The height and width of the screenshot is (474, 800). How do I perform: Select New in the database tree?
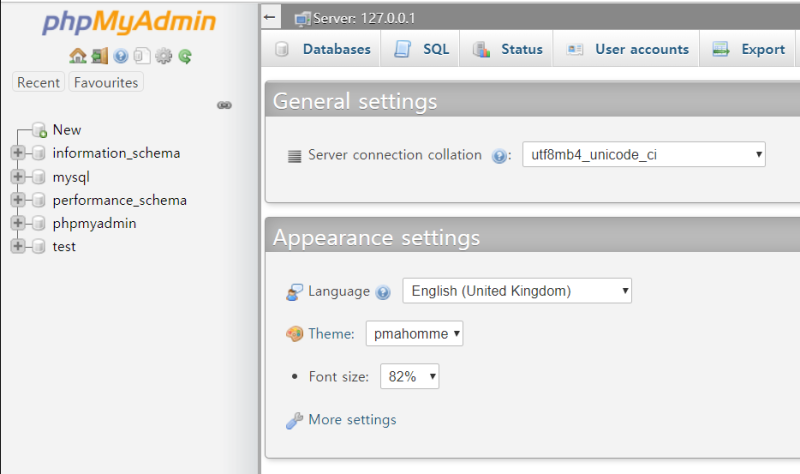coord(67,130)
